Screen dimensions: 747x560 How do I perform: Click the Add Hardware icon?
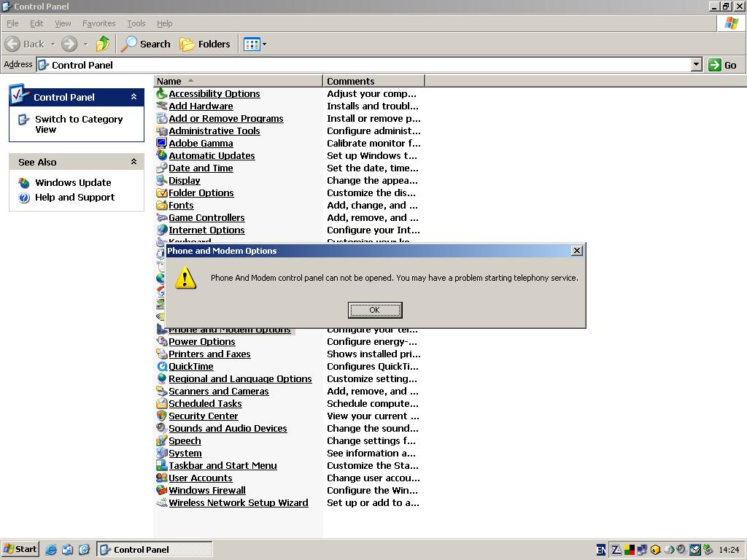[x=162, y=106]
